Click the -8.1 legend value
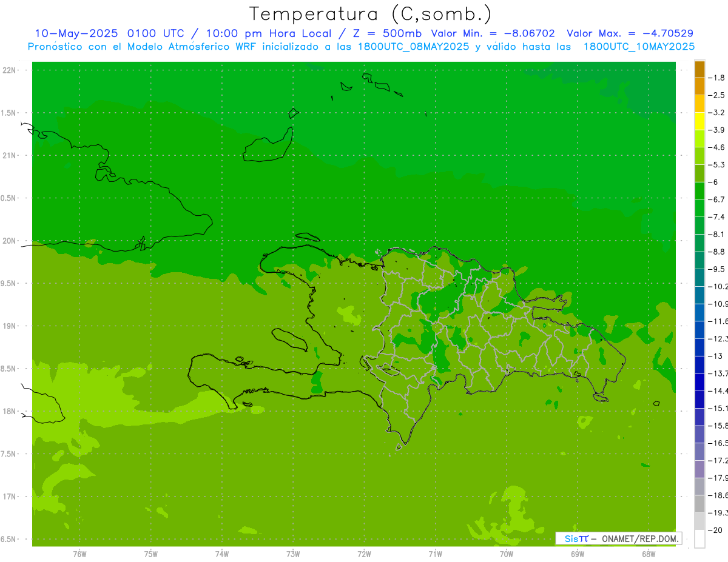Image resolution: width=728 pixels, height=562 pixels. point(718,234)
